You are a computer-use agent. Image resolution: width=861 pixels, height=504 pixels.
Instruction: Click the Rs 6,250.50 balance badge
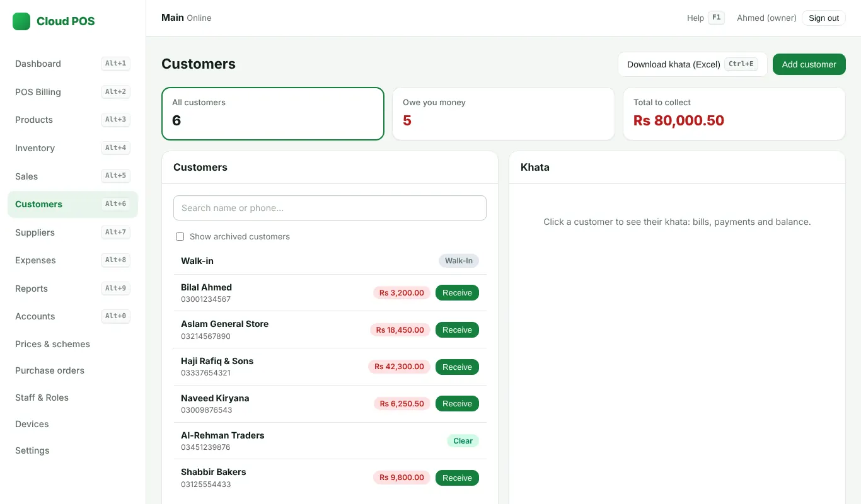click(x=402, y=404)
